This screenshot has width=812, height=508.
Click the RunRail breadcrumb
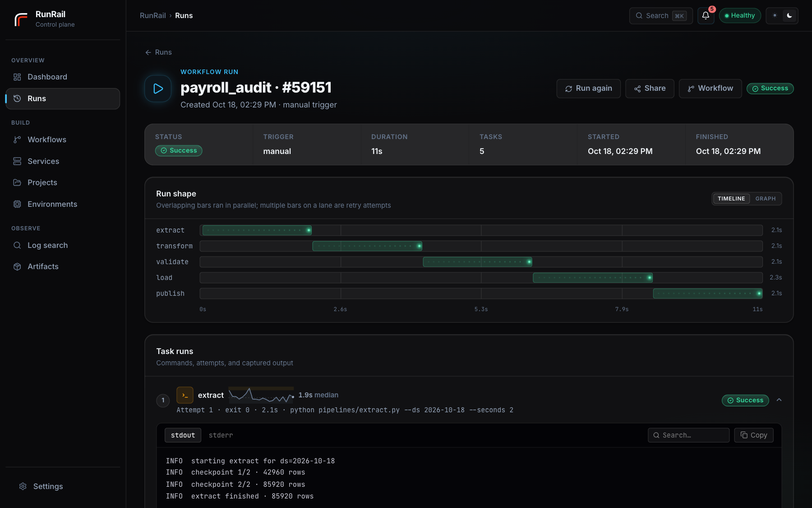[153, 16]
